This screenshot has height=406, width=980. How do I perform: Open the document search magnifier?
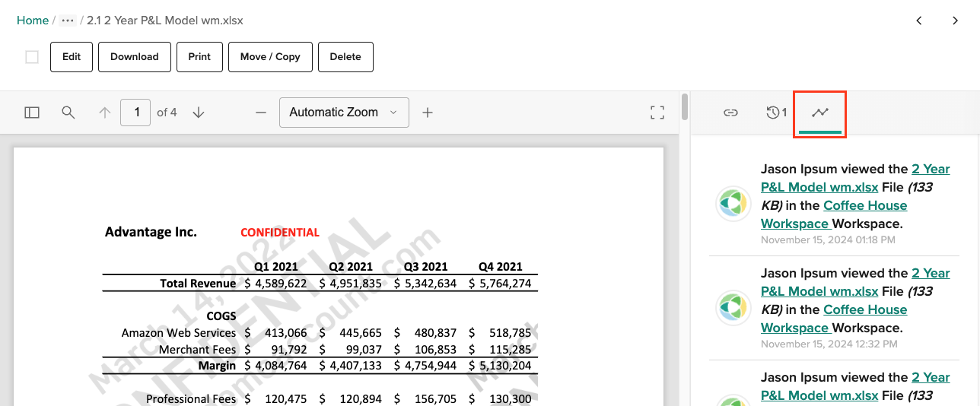coord(68,113)
